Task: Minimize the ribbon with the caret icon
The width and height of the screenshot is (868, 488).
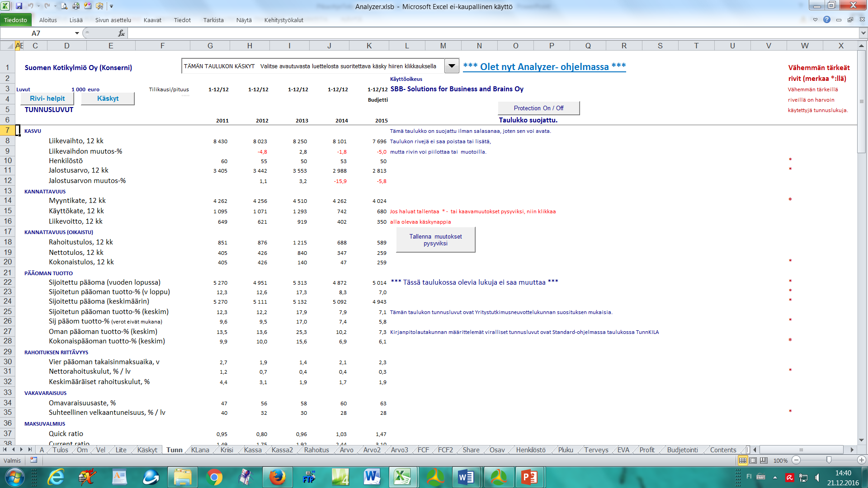Action: point(815,19)
